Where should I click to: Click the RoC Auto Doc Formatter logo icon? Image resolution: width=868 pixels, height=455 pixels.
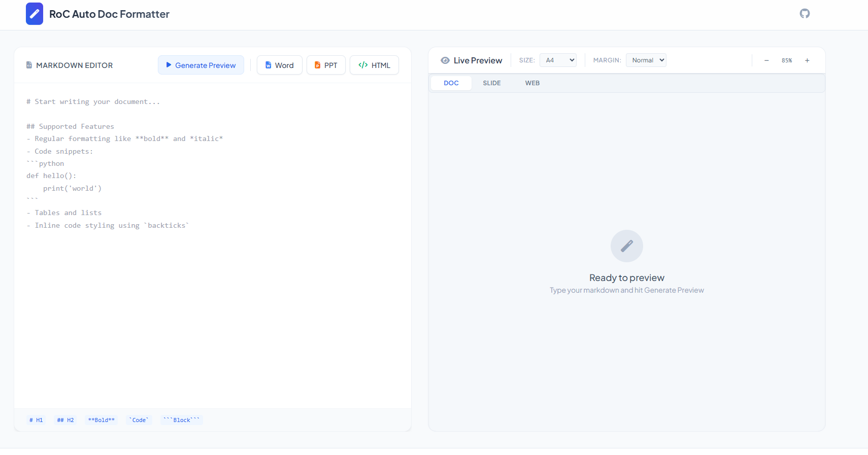[35, 14]
